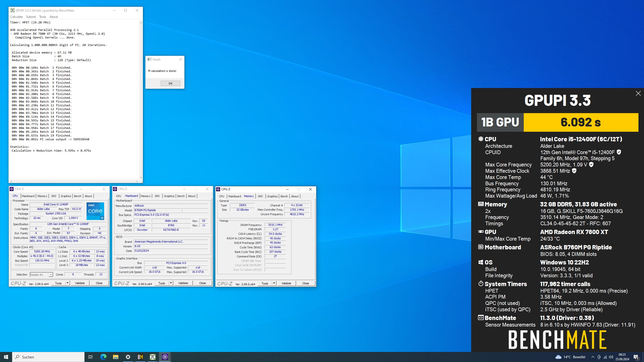
Task: Open the Submit menu in GPUPI
Action: (31, 17)
